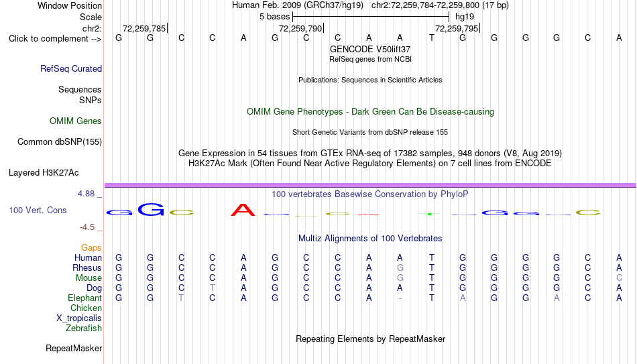Click '100 vertebrates Basewise Conservation by PhyloP' title
Viewport: 637px width, 364px height.
coord(370,194)
